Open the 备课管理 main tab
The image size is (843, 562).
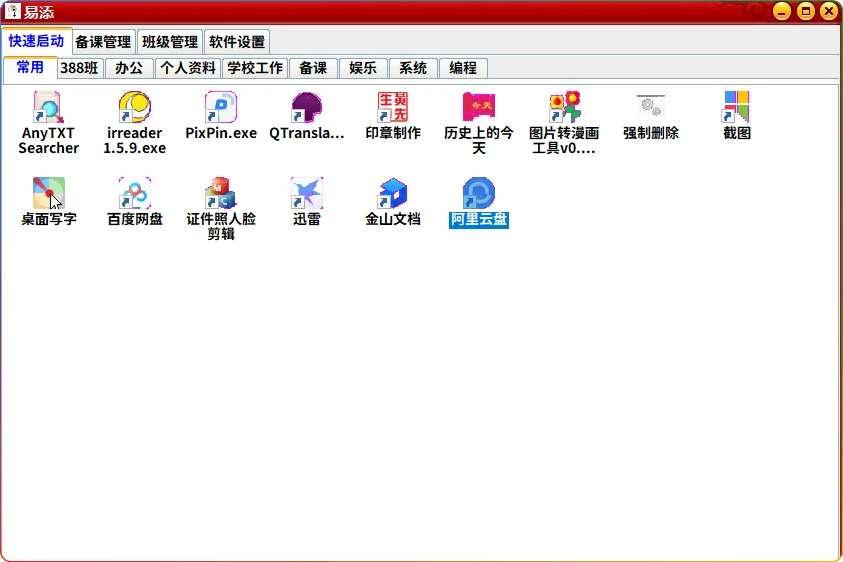(103, 42)
